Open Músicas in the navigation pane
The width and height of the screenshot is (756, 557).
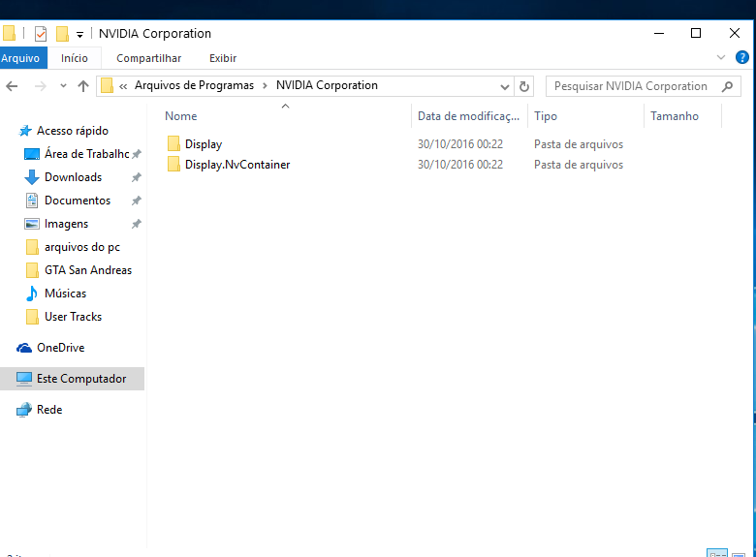65,294
